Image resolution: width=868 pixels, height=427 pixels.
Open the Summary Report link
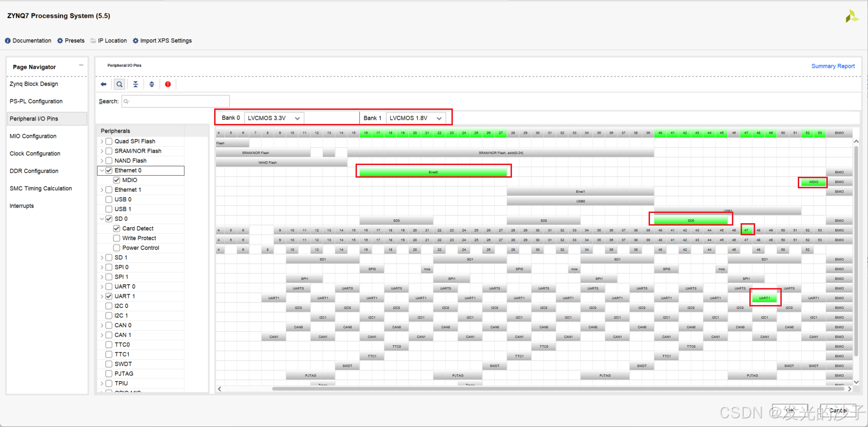(x=833, y=66)
